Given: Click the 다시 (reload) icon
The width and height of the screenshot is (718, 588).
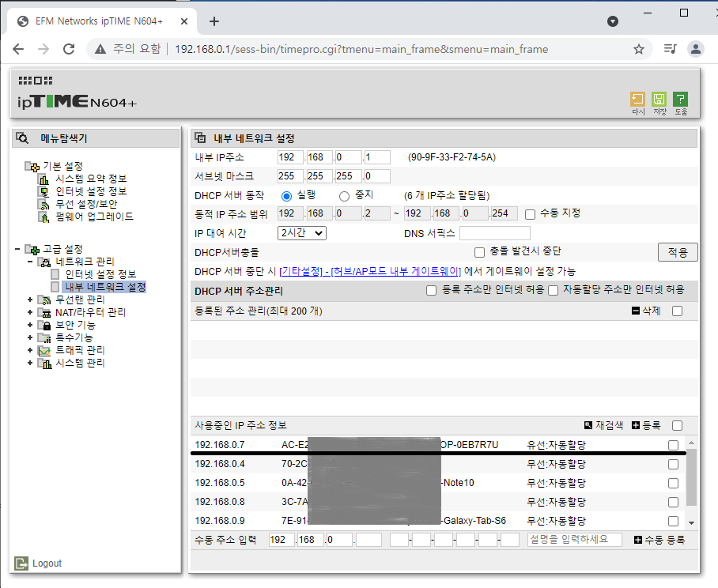Looking at the screenshot, I should 637,100.
